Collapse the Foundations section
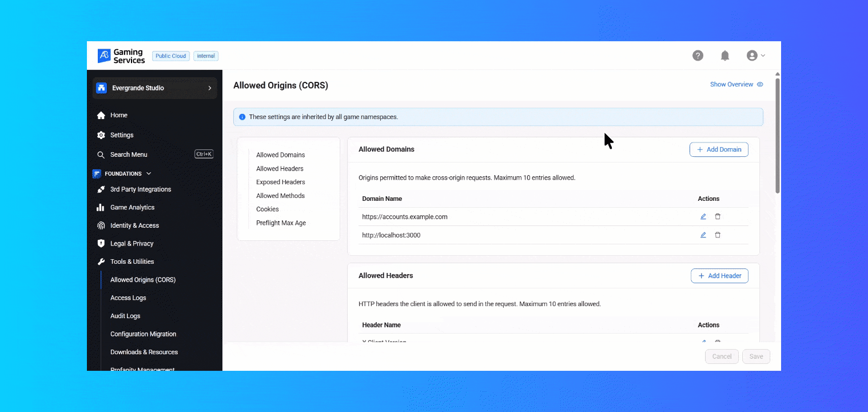 point(149,173)
